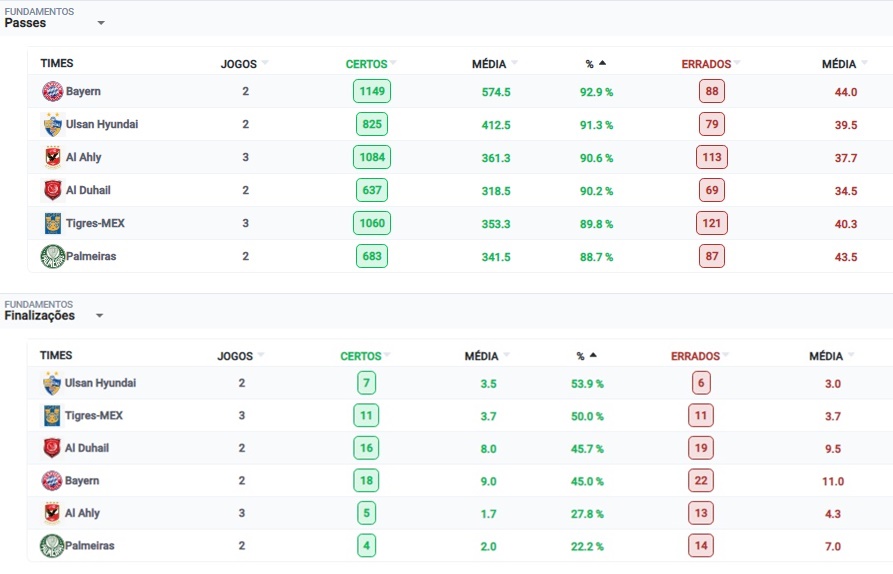Click the Bayern crest in the Passes table
The image size is (893, 574).
coord(52,91)
